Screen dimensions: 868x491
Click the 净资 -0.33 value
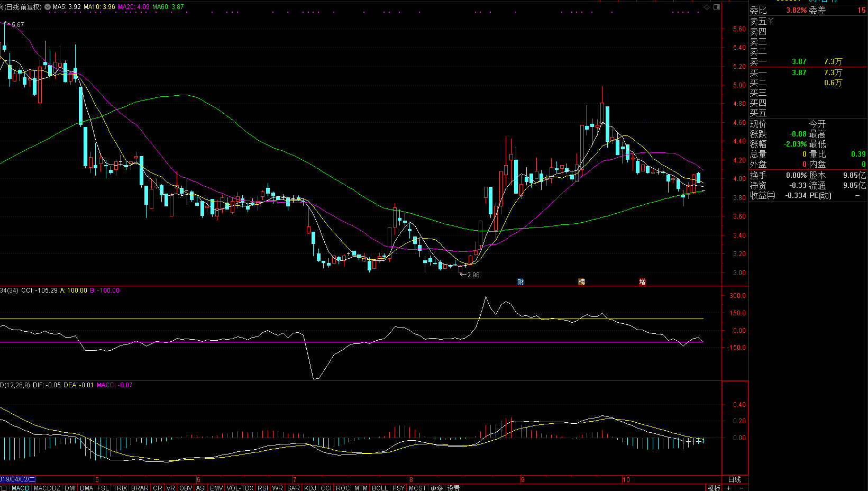(x=798, y=186)
